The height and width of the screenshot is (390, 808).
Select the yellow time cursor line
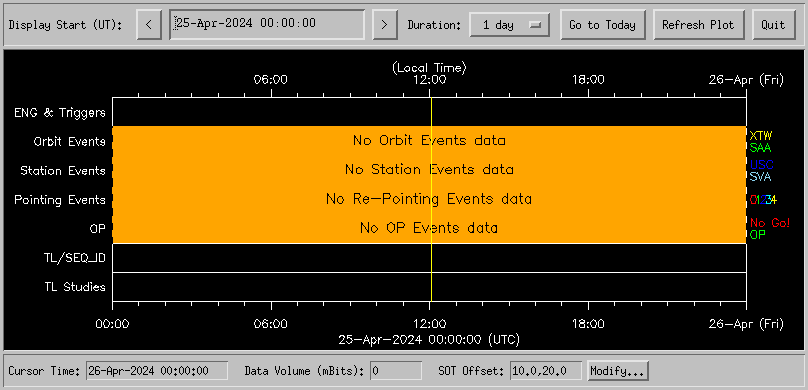point(431,199)
